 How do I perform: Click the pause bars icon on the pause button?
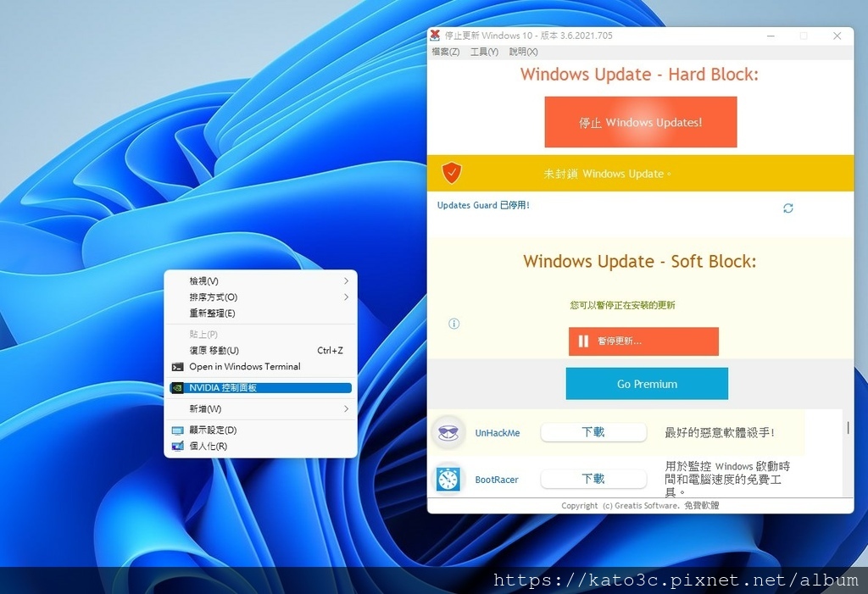point(583,341)
